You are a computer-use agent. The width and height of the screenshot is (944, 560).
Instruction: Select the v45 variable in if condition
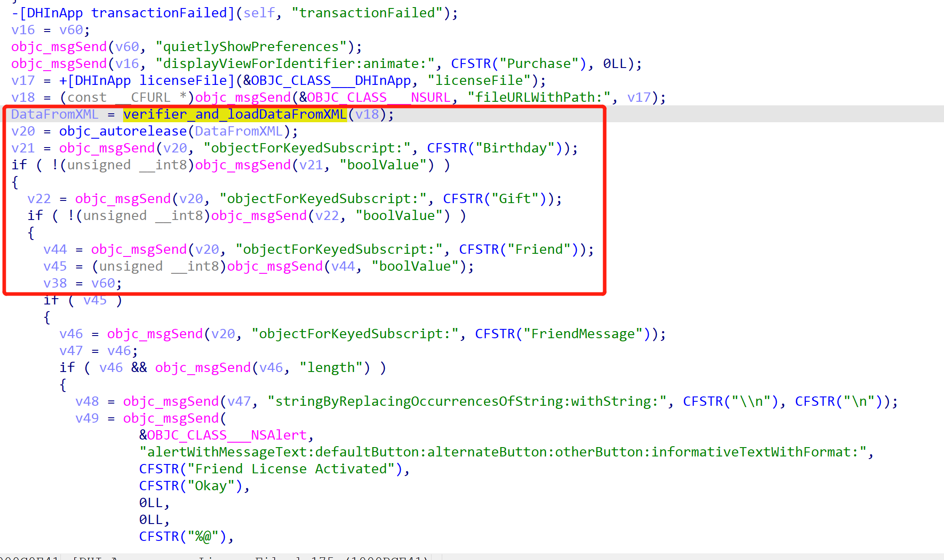(x=95, y=300)
